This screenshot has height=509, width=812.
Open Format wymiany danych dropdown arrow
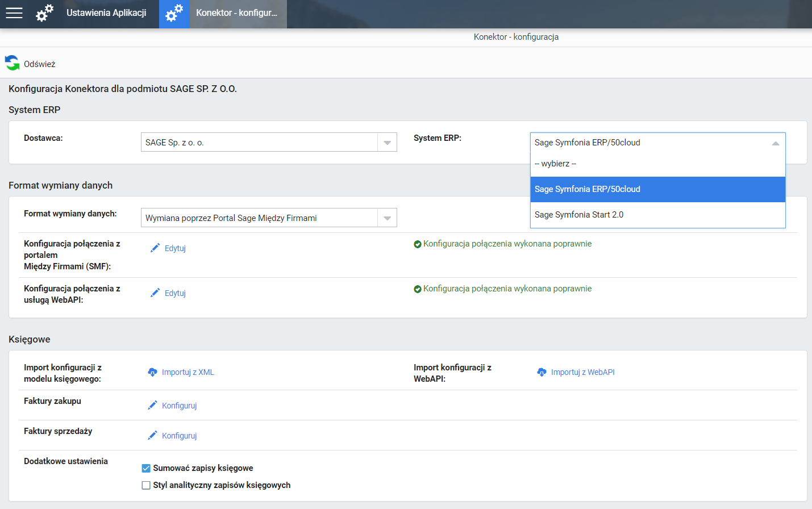click(x=387, y=218)
